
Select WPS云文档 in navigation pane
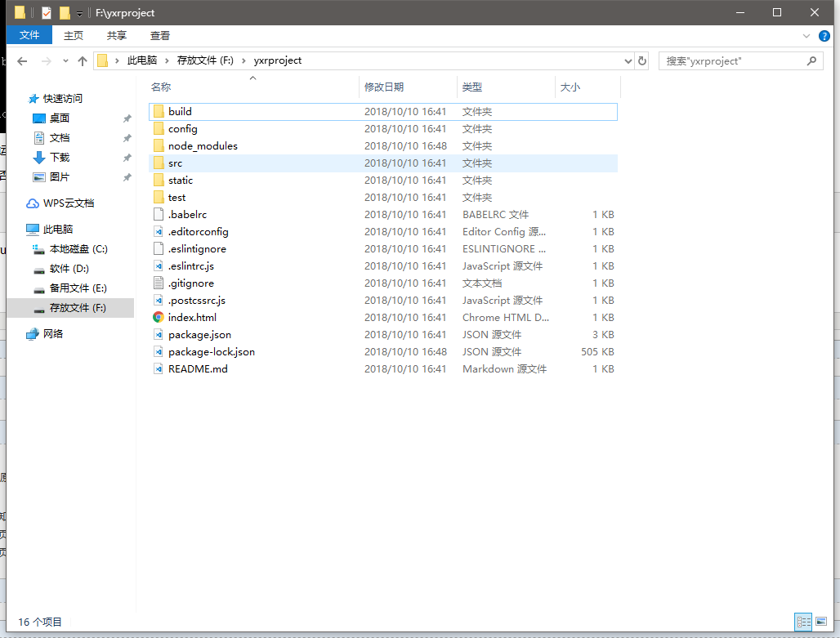pyautogui.click(x=69, y=203)
